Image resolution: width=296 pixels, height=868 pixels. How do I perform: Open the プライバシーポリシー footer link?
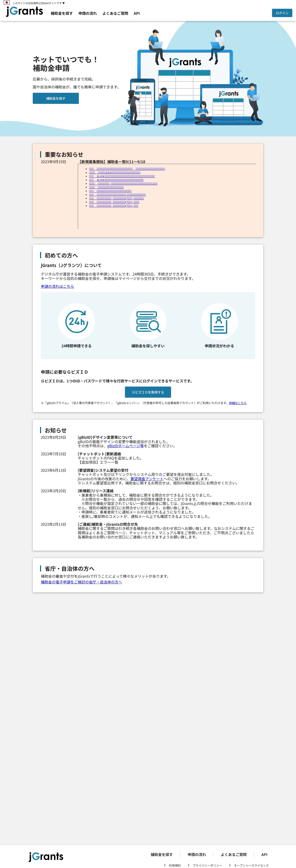coord(207,865)
